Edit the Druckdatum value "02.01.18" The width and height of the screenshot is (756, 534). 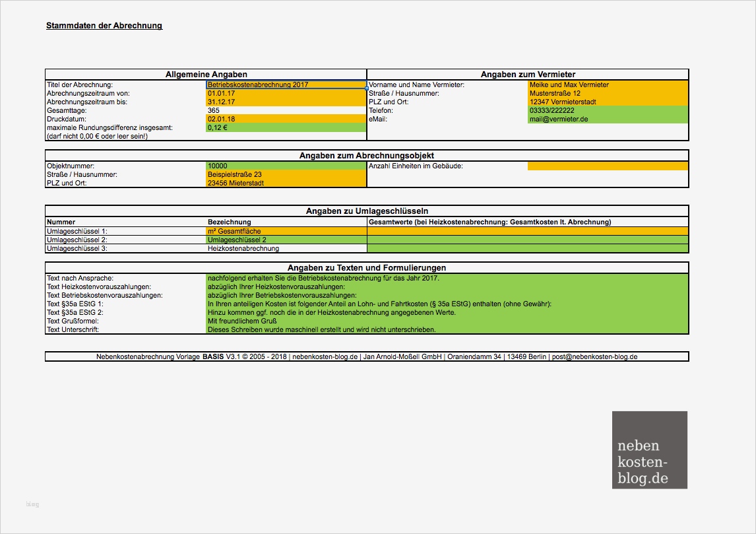click(x=284, y=119)
